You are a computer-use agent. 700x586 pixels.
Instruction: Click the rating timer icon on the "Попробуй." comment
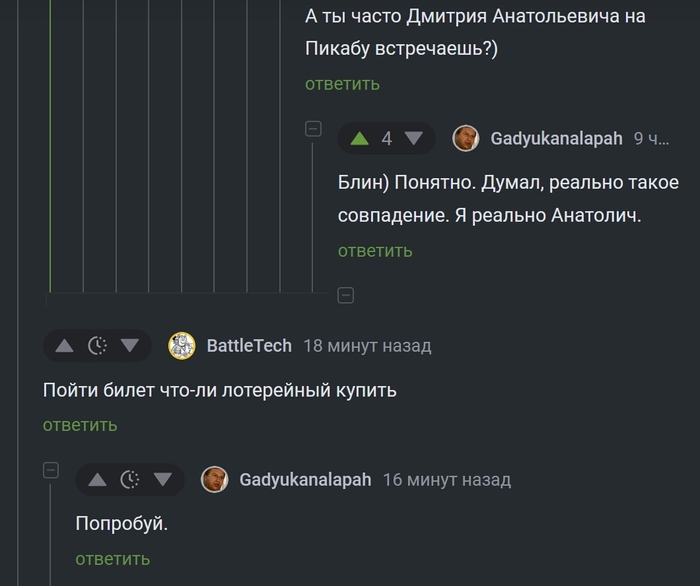pyautogui.click(x=130, y=480)
